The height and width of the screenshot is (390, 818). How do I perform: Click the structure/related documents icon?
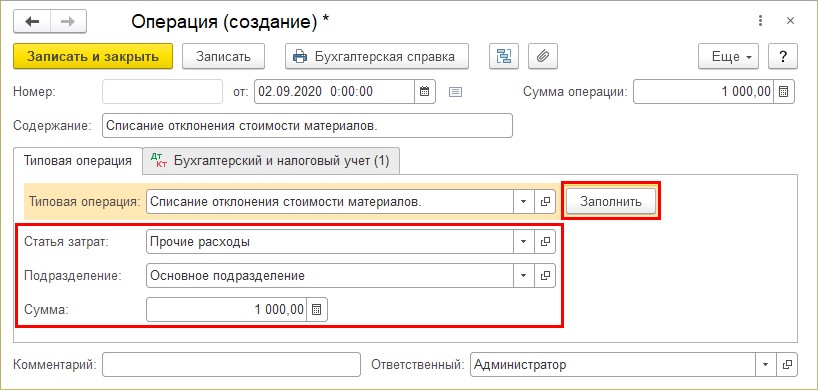(x=504, y=56)
